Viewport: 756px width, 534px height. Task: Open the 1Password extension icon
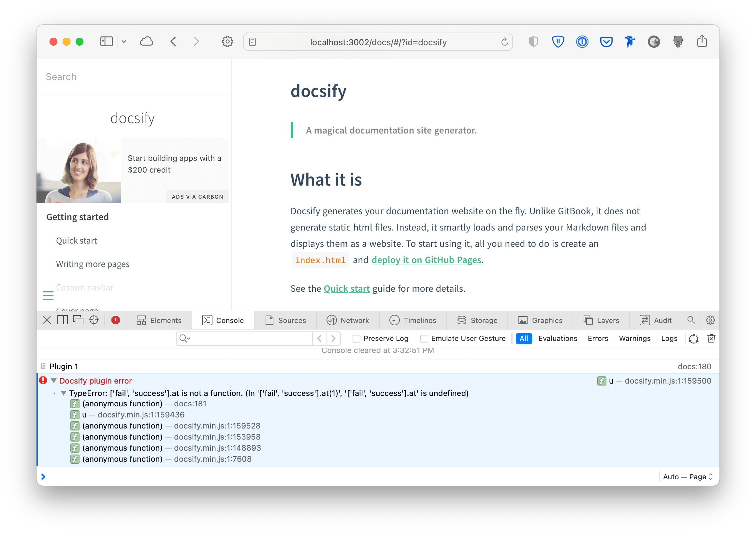(x=582, y=42)
